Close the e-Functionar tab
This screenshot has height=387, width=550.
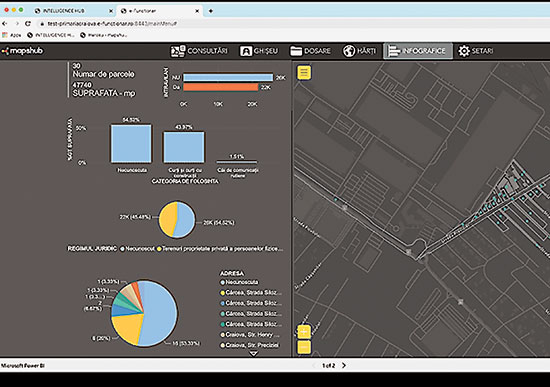tap(197, 11)
